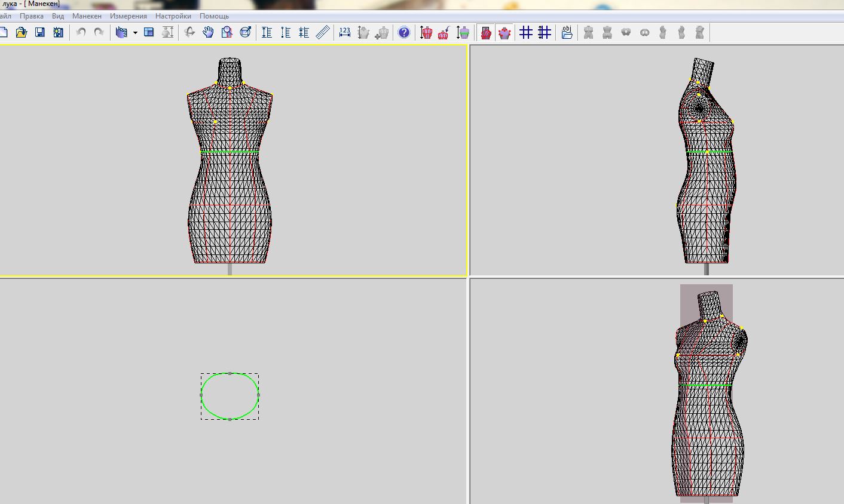Toggle the mannequin control points display button
This screenshot has width=844, height=504.
click(504, 32)
